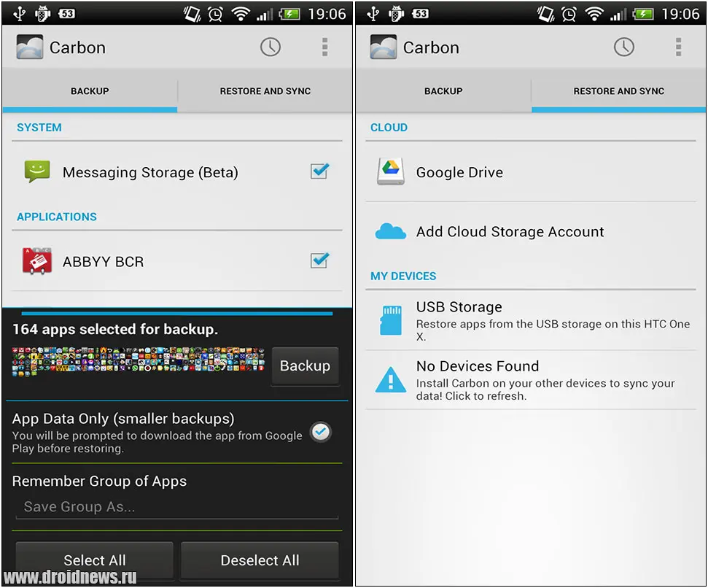Tap the SYSTEM section header
This screenshot has width=708, height=588.
click(x=39, y=128)
